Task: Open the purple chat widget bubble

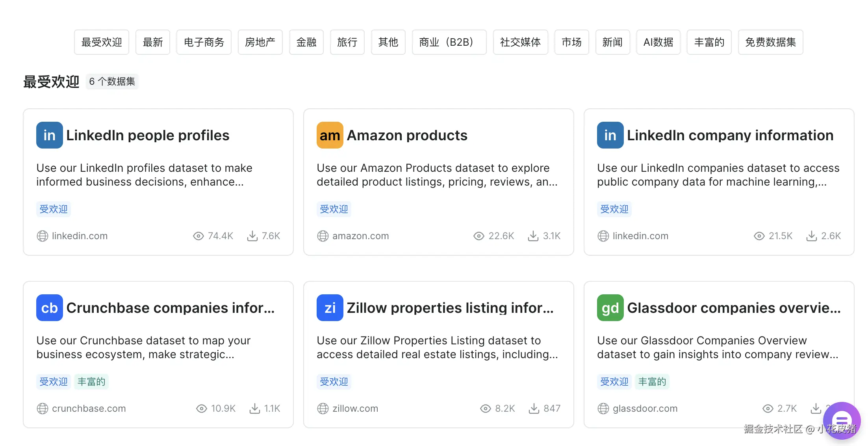Action: (842, 420)
